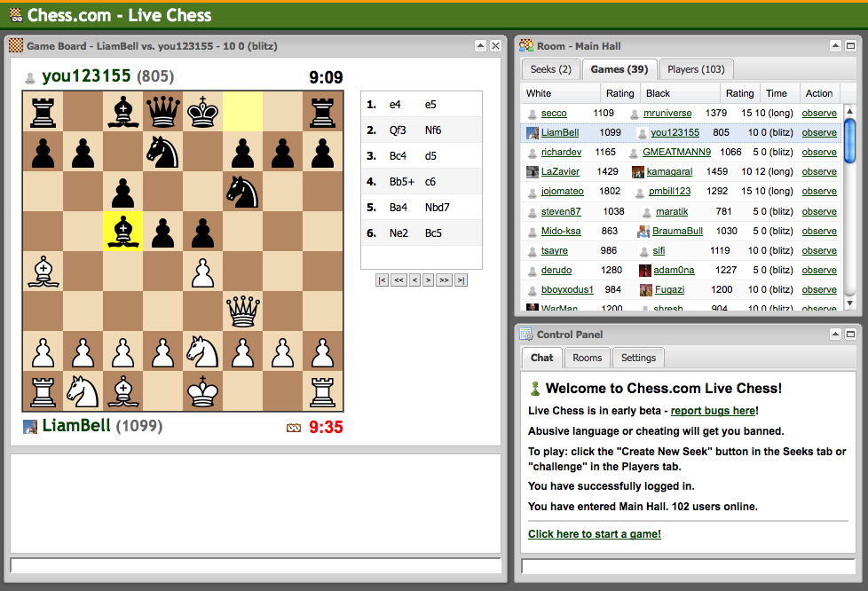This screenshot has width=868, height=591.
Task: Switch to the Games (39) tab
Action: point(619,70)
